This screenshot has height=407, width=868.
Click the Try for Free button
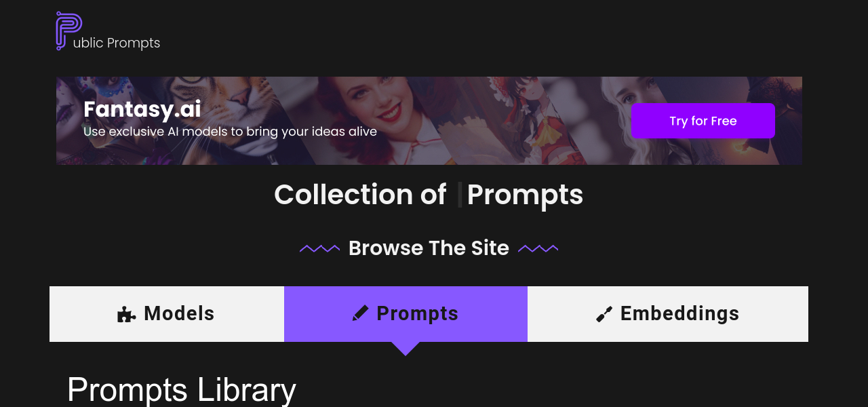pos(703,121)
